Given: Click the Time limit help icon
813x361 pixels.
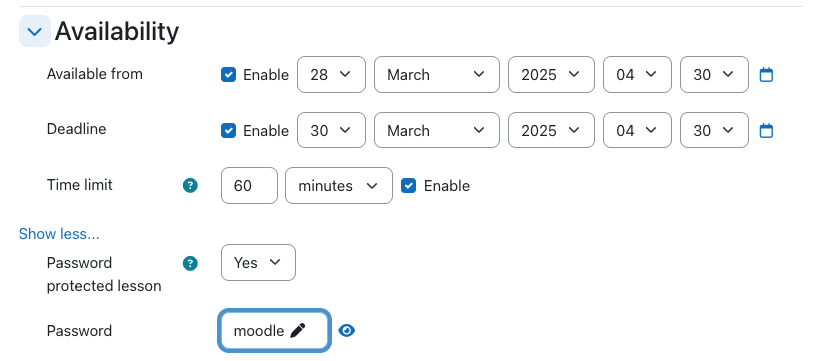Looking at the screenshot, I should tap(190, 185).
